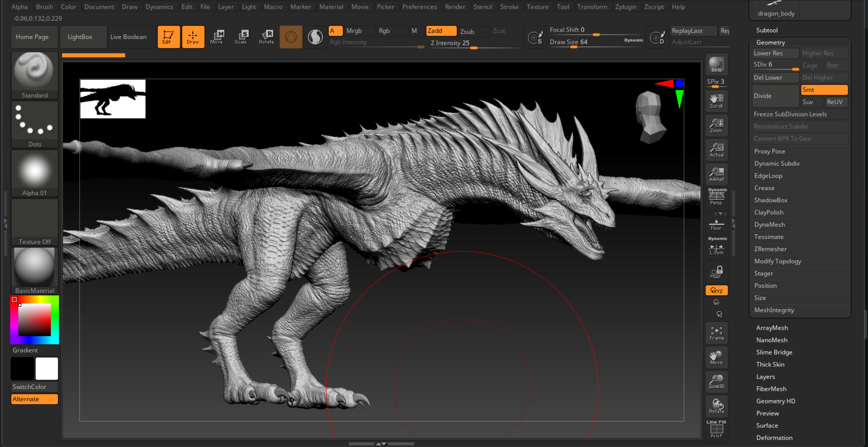Open the Stroke menu
The image size is (868, 447).
[x=509, y=7]
